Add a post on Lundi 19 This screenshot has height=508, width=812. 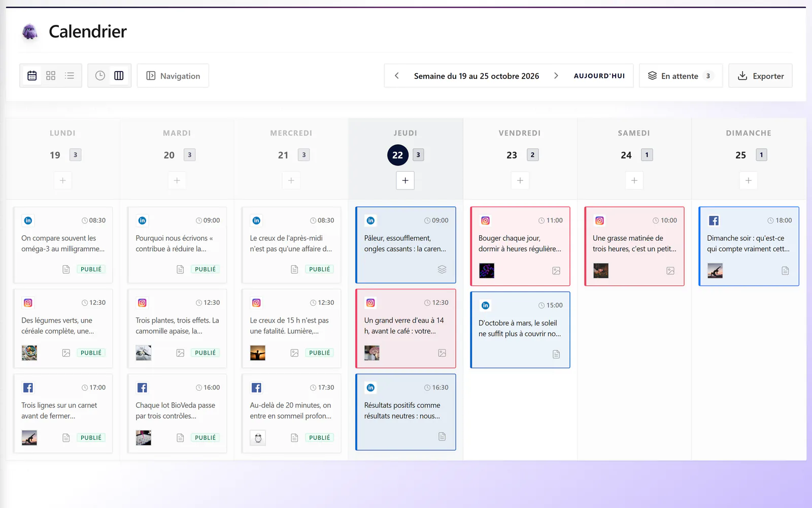[62, 180]
